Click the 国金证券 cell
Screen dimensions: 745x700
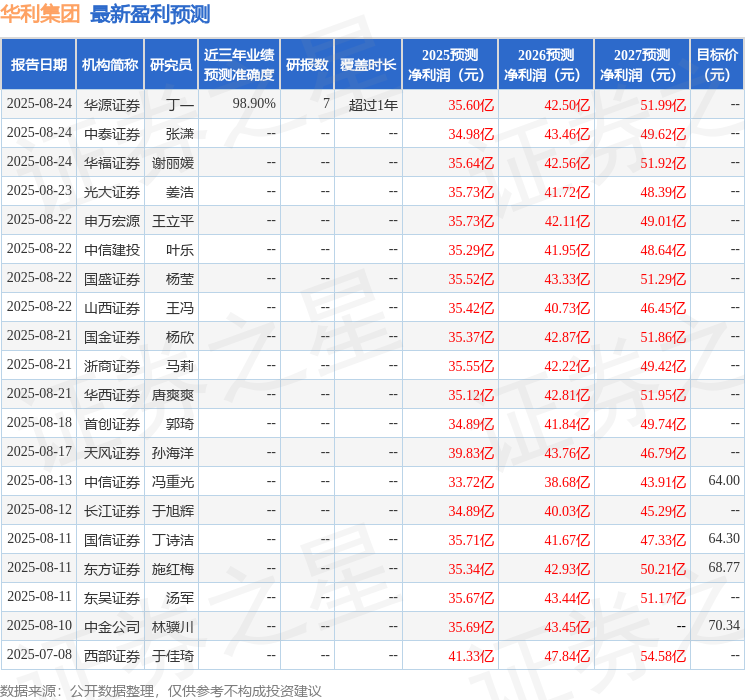pyautogui.click(x=112, y=337)
